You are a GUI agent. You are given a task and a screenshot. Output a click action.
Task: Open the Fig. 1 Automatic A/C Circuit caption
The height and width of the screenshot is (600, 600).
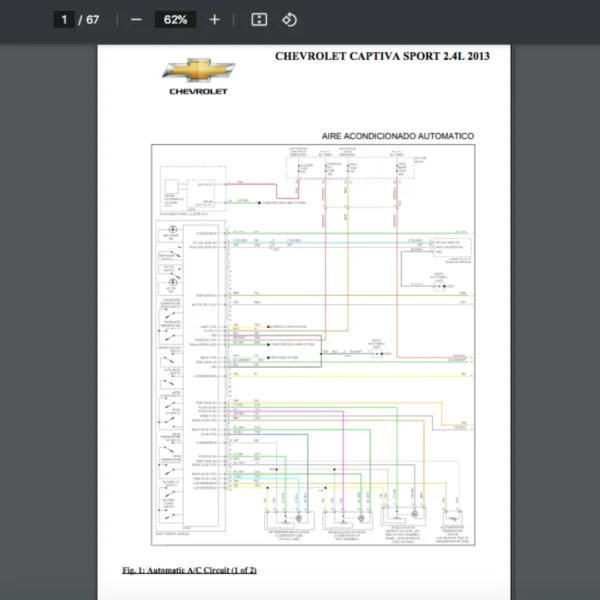coord(190,570)
